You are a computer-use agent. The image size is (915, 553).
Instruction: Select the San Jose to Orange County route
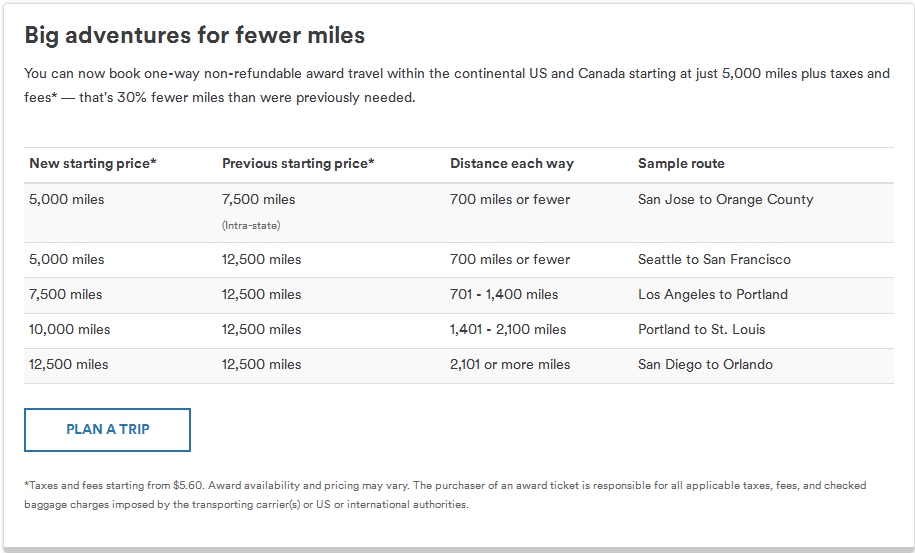[x=725, y=200]
